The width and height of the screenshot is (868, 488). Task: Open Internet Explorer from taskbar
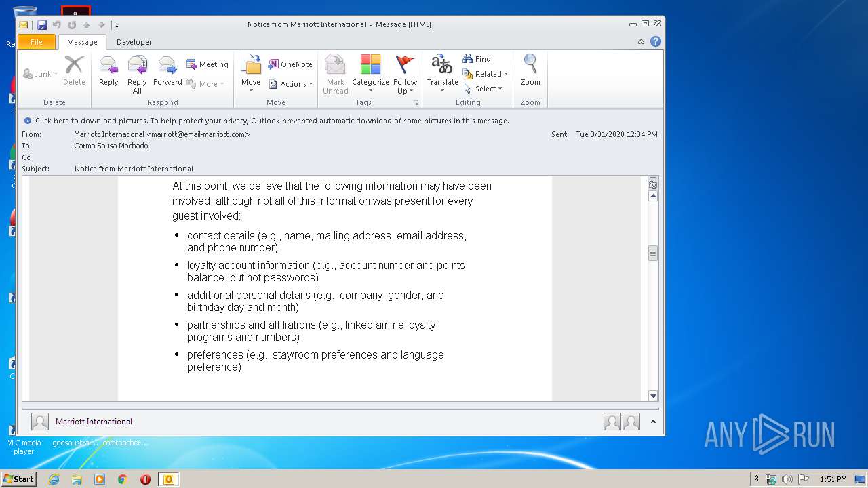tap(54, 479)
